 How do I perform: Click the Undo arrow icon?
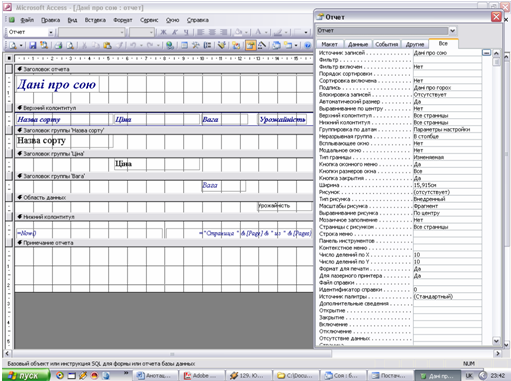tap(133, 45)
